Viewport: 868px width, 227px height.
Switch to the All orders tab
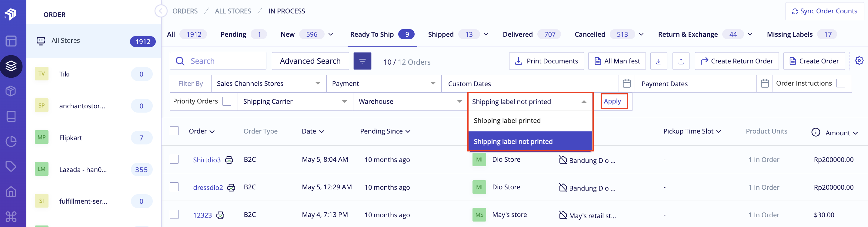tap(187, 34)
